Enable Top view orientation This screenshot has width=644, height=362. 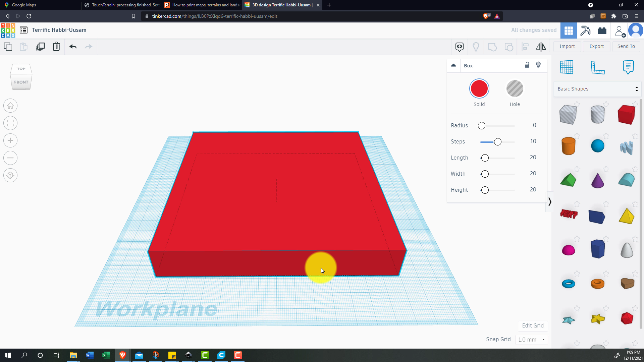(21, 68)
